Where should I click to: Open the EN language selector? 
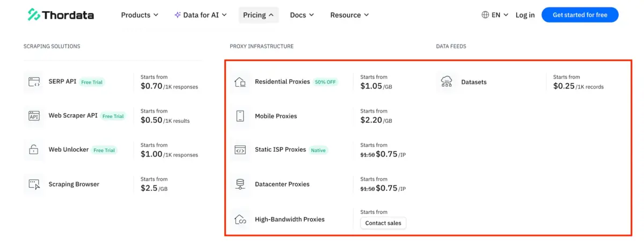pos(495,15)
